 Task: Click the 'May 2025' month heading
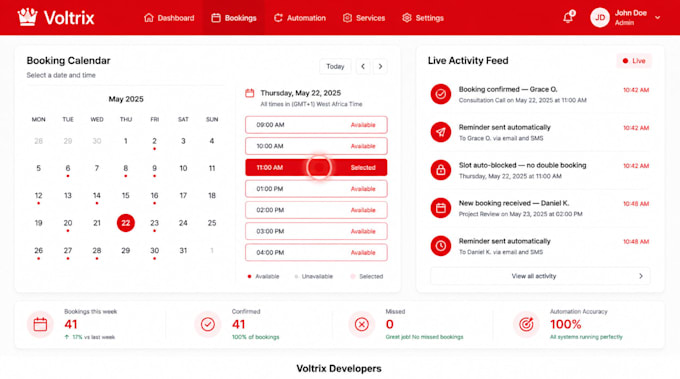coord(126,99)
